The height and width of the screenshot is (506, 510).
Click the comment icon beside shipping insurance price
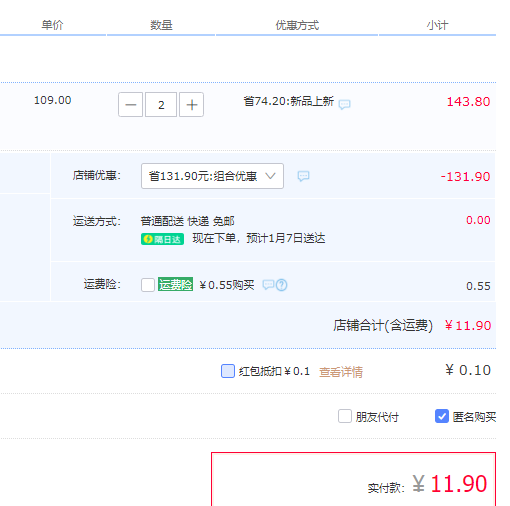(268, 285)
